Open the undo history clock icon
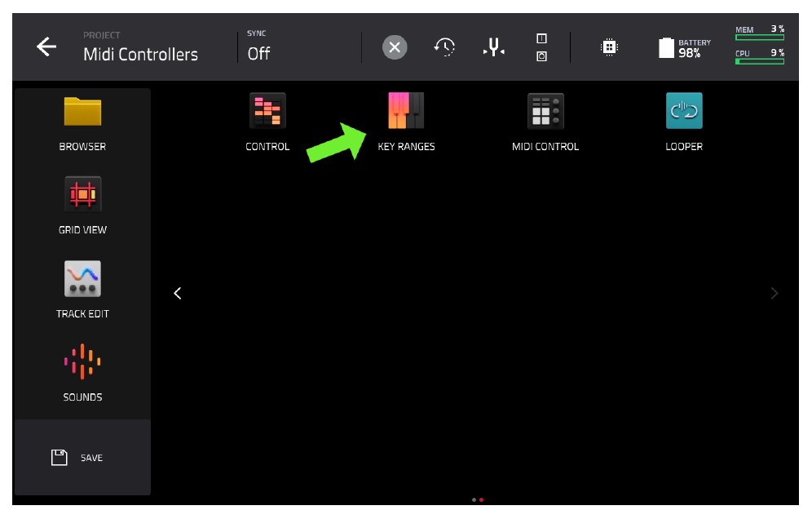The width and height of the screenshot is (812, 519). pyautogui.click(x=444, y=47)
